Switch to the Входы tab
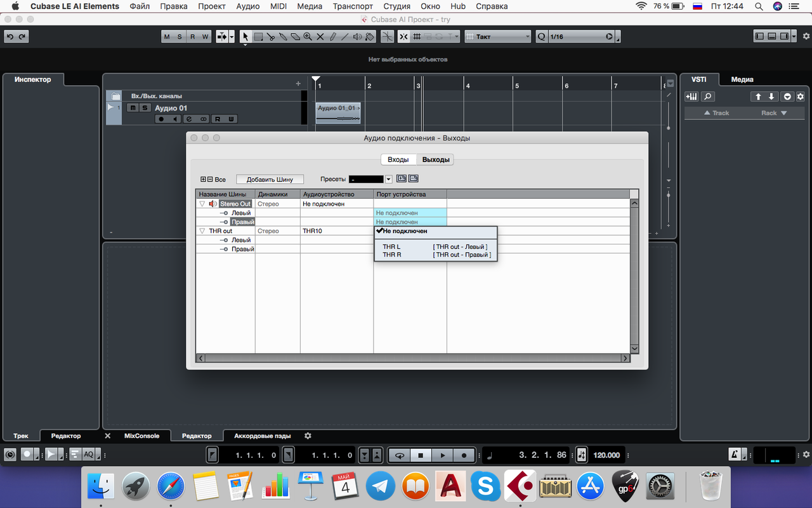Viewport: 812px width, 508px height. pos(398,159)
